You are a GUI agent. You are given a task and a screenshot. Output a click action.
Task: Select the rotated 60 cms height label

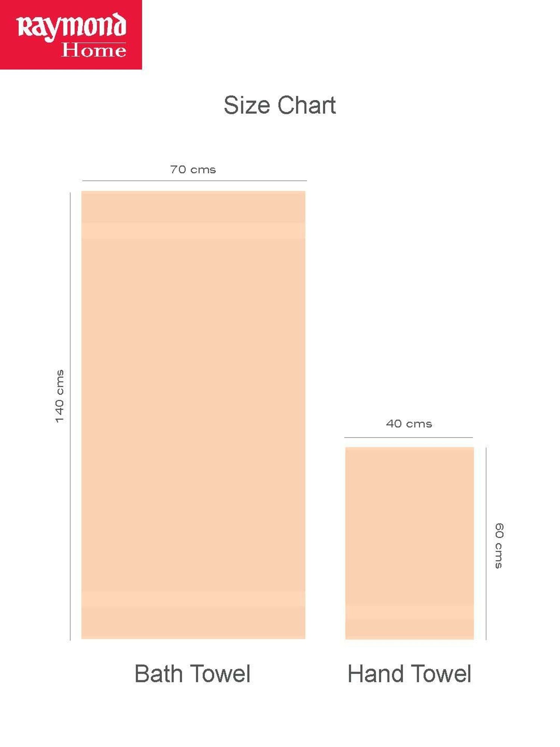[499, 546]
